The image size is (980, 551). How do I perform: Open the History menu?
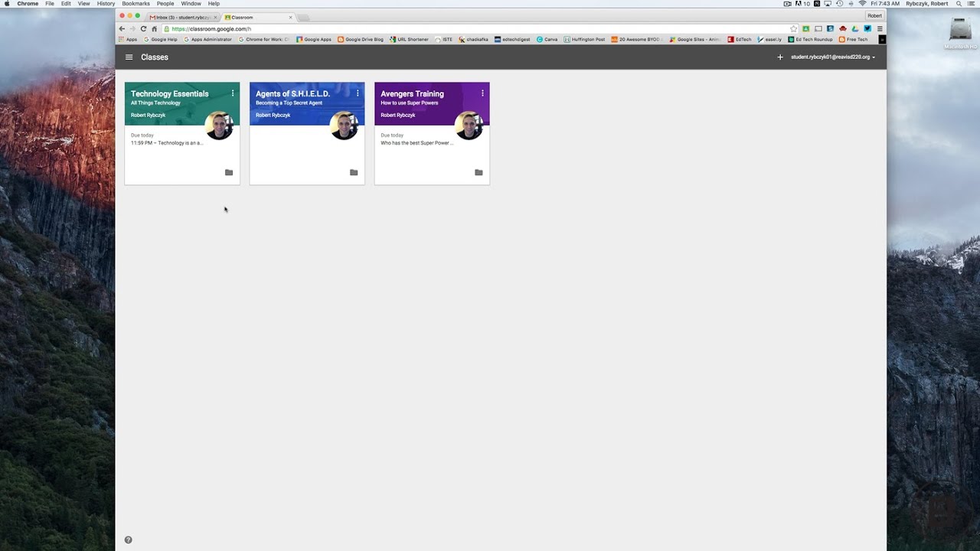tap(106, 4)
